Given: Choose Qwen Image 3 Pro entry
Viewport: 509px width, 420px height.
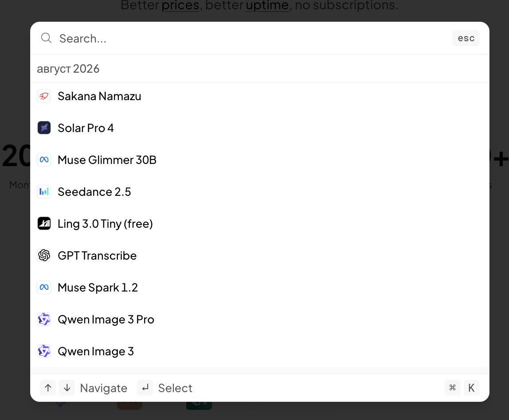Looking at the screenshot, I should tap(260, 319).
